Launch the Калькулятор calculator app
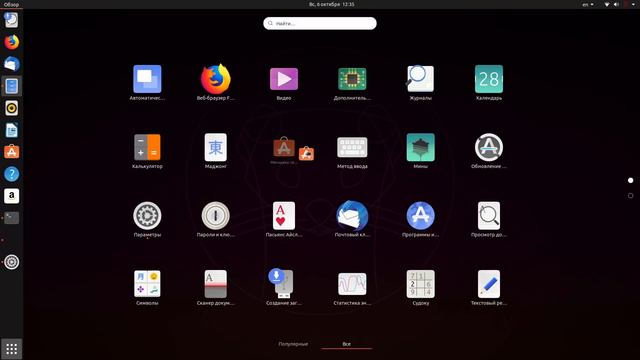The width and height of the screenshot is (640, 360). [x=147, y=147]
